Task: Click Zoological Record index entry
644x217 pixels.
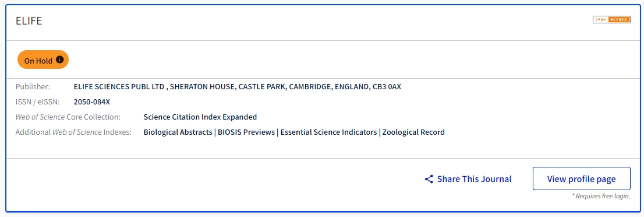Action: (413, 132)
